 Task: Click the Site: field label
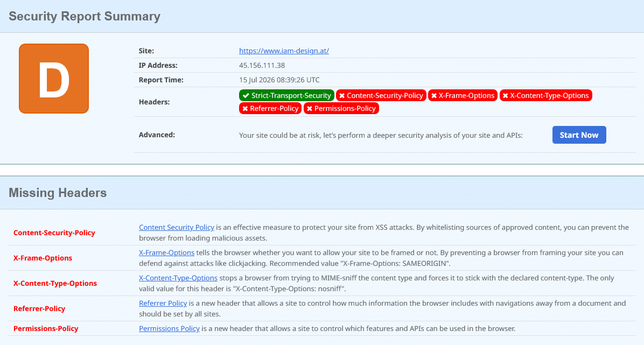point(146,51)
